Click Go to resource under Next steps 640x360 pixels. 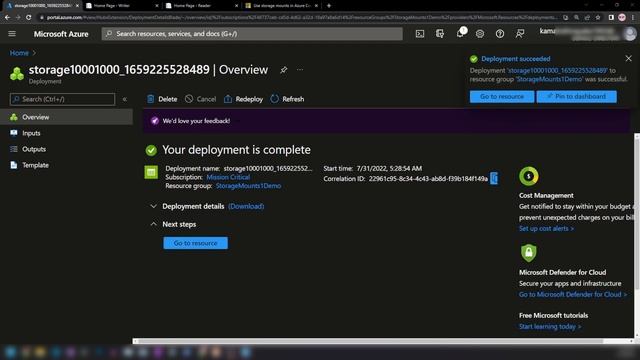[x=196, y=243]
